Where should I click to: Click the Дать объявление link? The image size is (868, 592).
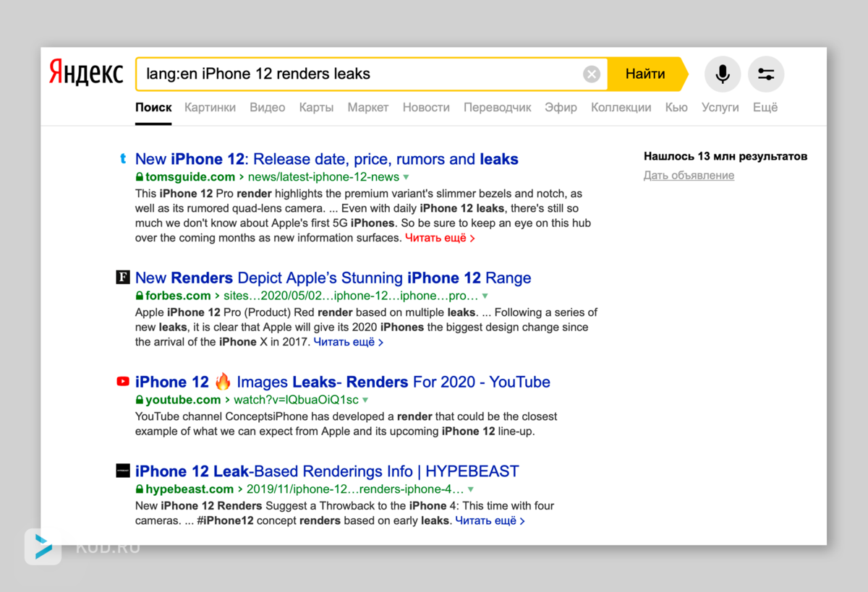coord(689,176)
